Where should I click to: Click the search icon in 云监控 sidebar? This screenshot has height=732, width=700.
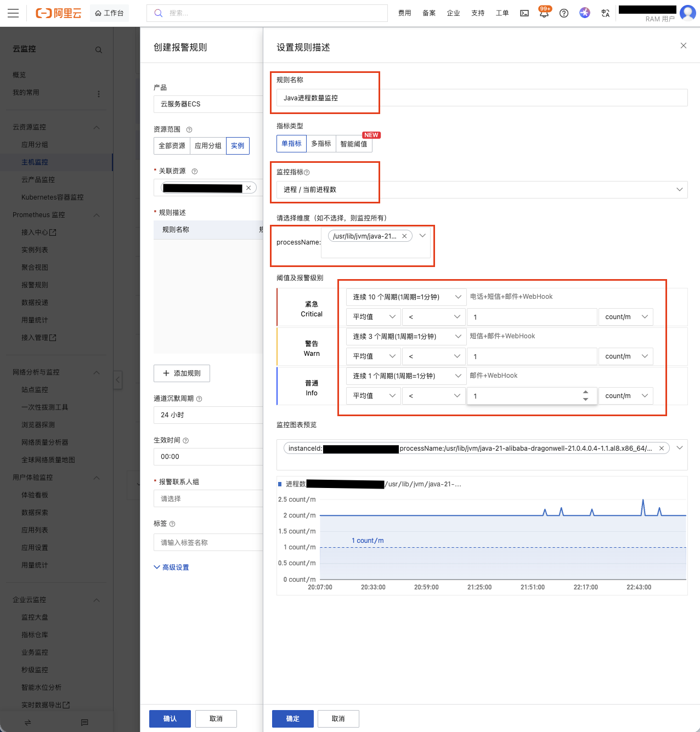pyautogui.click(x=99, y=50)
